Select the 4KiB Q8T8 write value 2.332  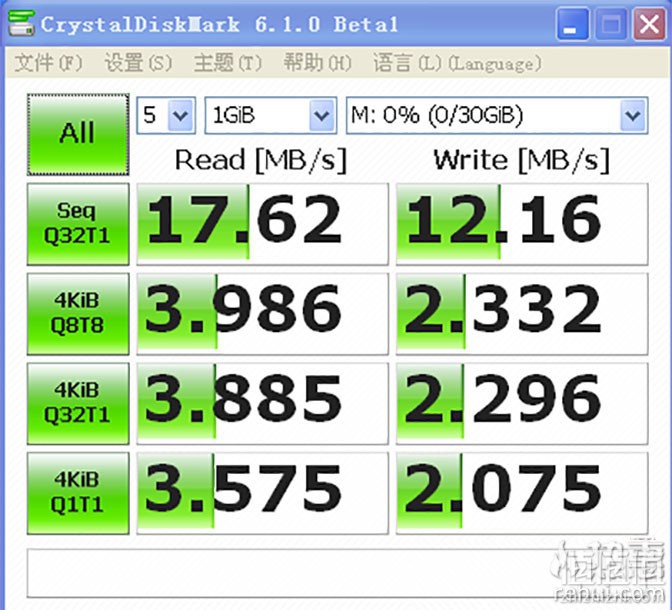click(x=522, y=314)
